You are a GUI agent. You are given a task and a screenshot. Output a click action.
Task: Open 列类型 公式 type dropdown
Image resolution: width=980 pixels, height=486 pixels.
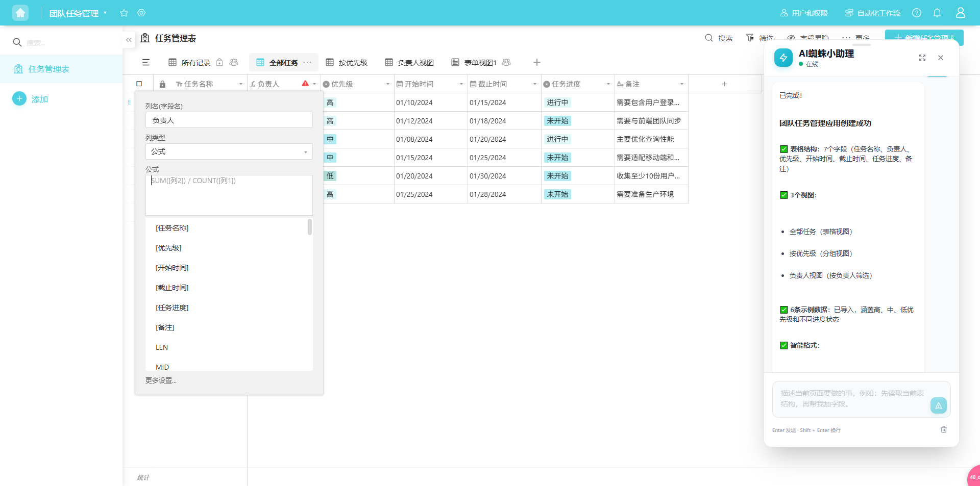(229, 151)
